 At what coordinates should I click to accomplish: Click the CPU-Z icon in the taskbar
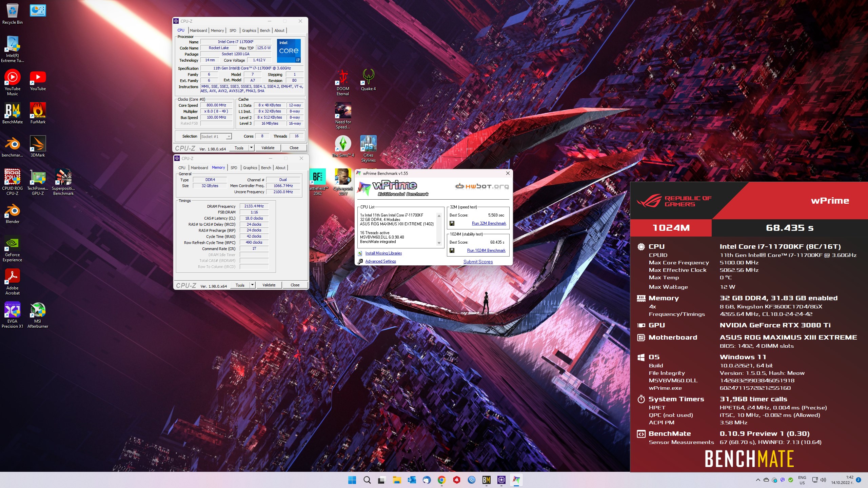[x=501, y=480]
